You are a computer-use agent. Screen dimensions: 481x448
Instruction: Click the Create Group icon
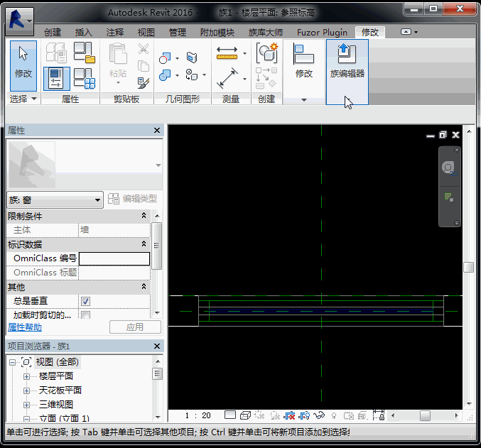coord(266,53)
